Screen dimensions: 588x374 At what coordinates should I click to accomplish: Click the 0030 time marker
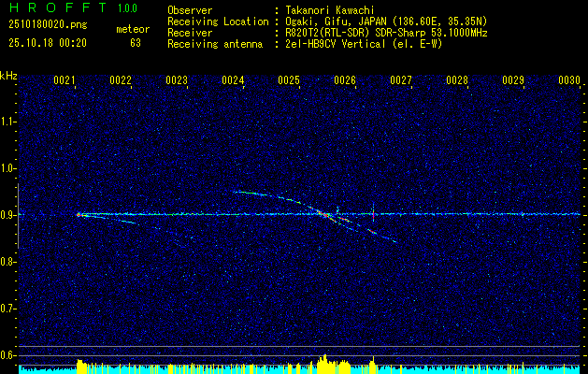tap(569, 80)
